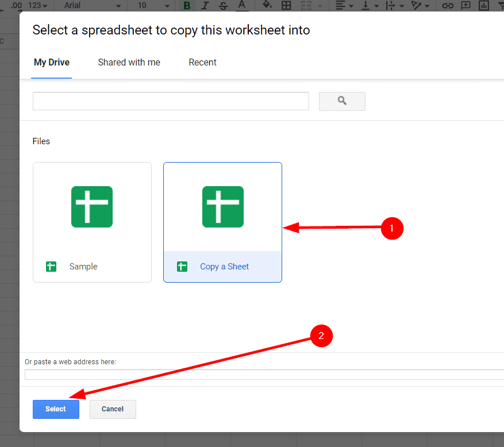The image size is (504, 447).
Task: Click the Cancel button
Action: coord(113,409)
